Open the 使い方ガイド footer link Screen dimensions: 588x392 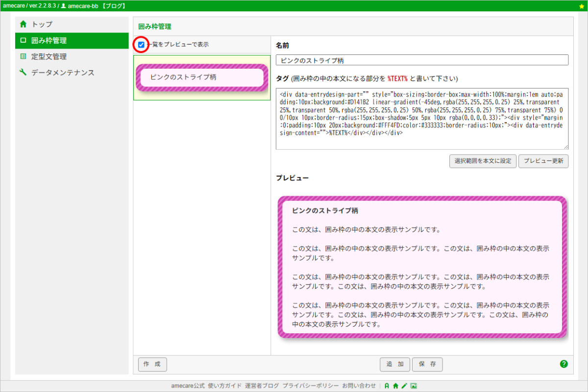(224, 386)
